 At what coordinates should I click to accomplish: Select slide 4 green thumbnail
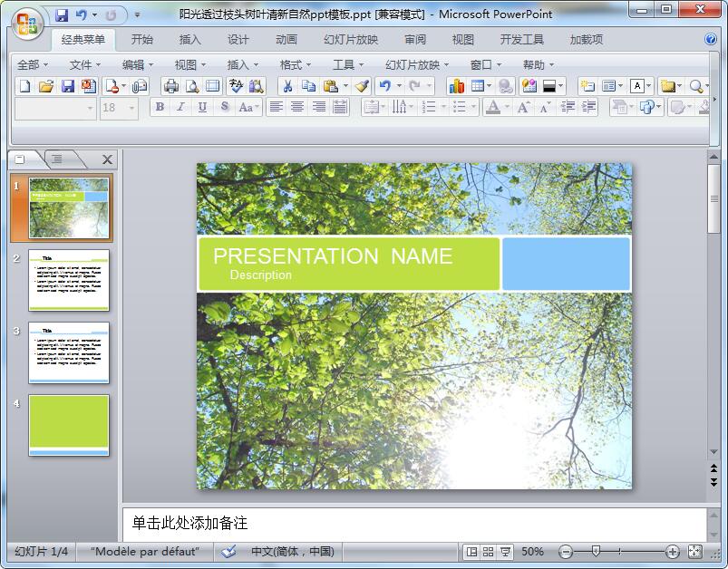point(69,426)
